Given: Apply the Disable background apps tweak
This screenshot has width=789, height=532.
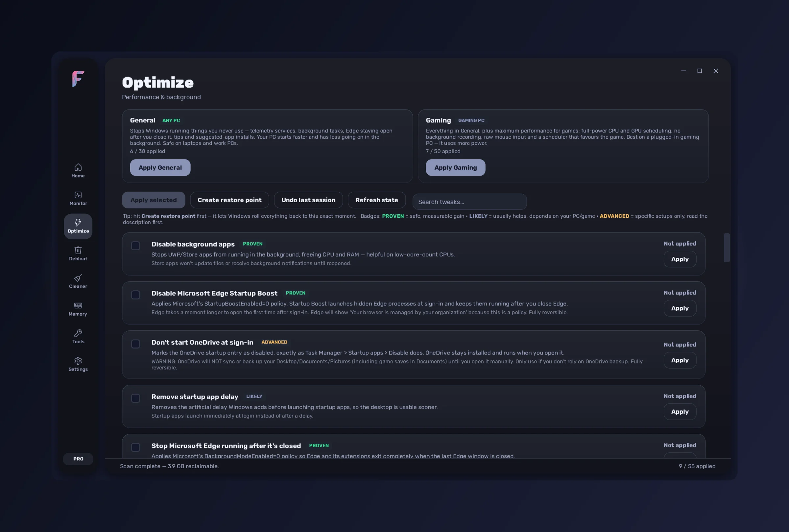Looking at the screenshot, I should tap(680, 259).
